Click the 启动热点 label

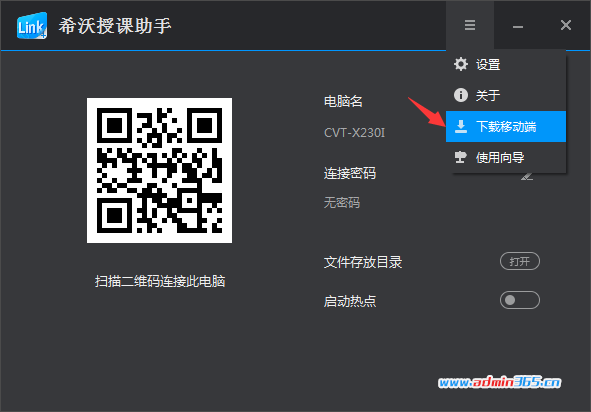[x=350, y=301]
